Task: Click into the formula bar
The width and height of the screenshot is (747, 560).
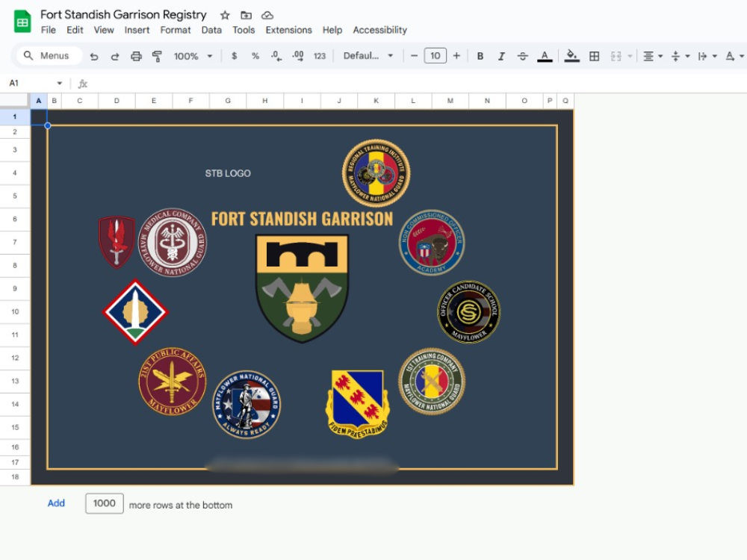Action: (419, 84)
